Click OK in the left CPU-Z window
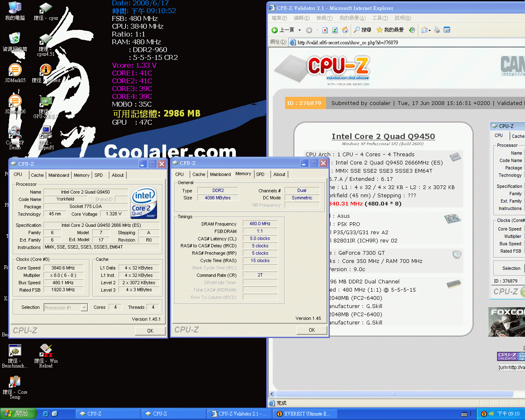The image size is (525, 420). [x=150, y=331]
